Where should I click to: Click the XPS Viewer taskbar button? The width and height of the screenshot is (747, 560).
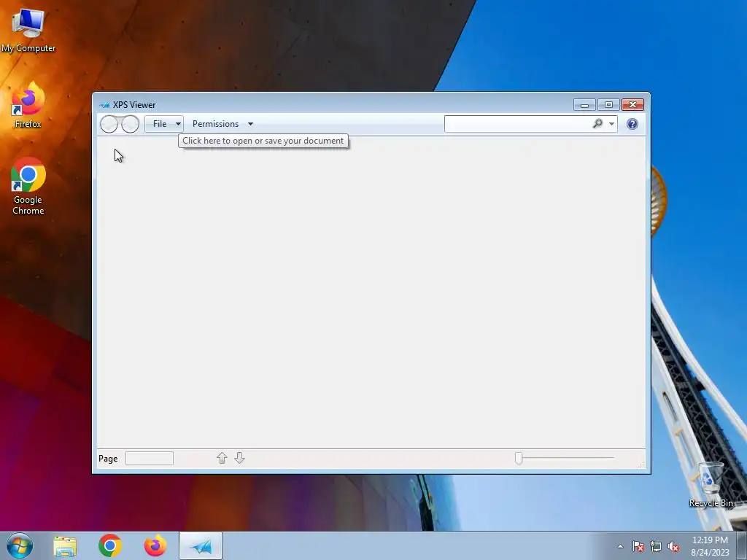pos(201,545)
